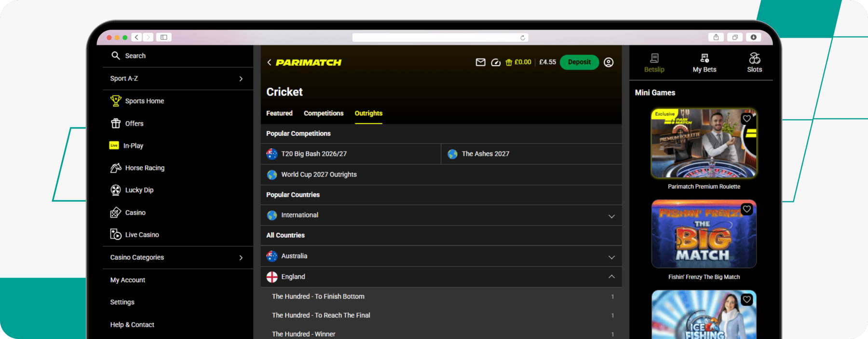Click the browser address bar
This screenshot has width=868, height=339.
[x=440, y=38]
